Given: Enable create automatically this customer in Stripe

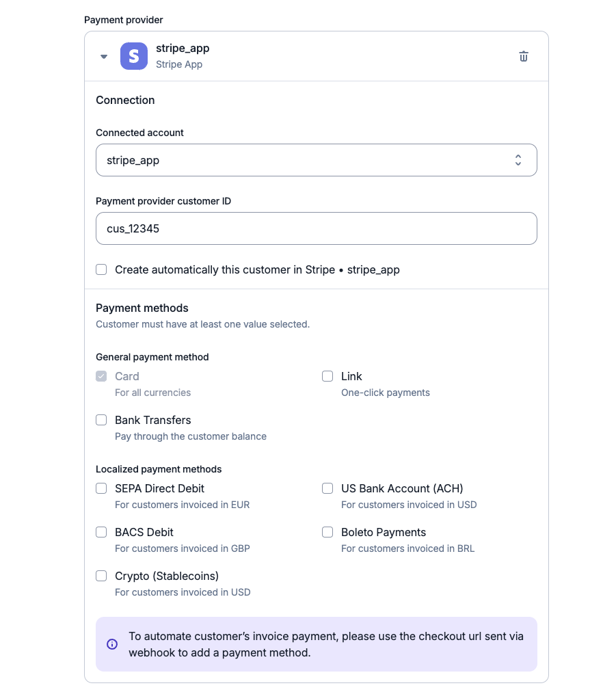Looking at the screenshot, I should coord(101,269).
